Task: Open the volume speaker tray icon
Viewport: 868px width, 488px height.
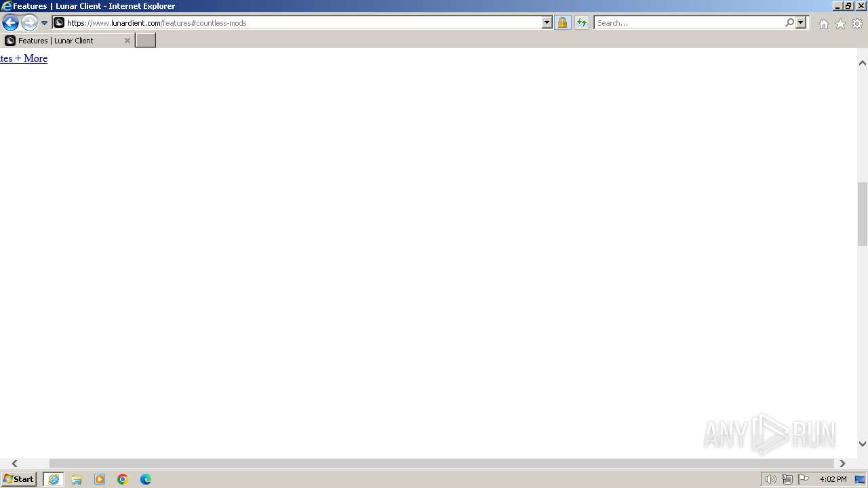Action: coord(770,479)
